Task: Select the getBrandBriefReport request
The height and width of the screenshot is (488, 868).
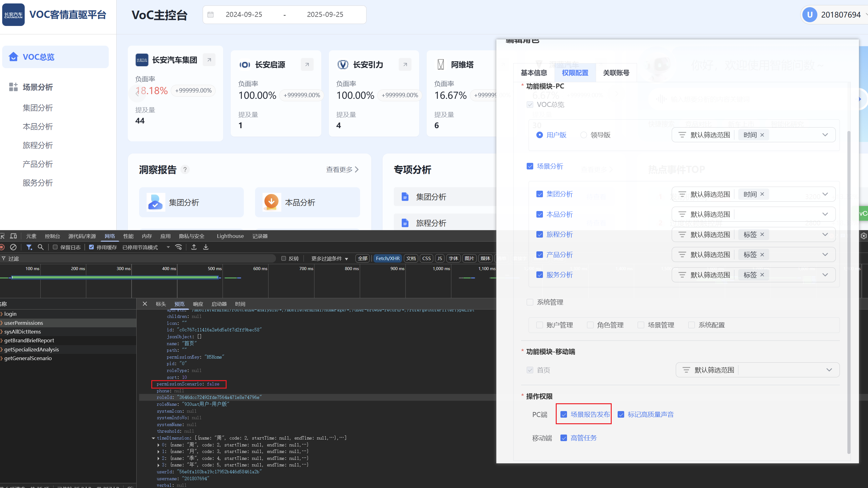Action: coord(29,340)
